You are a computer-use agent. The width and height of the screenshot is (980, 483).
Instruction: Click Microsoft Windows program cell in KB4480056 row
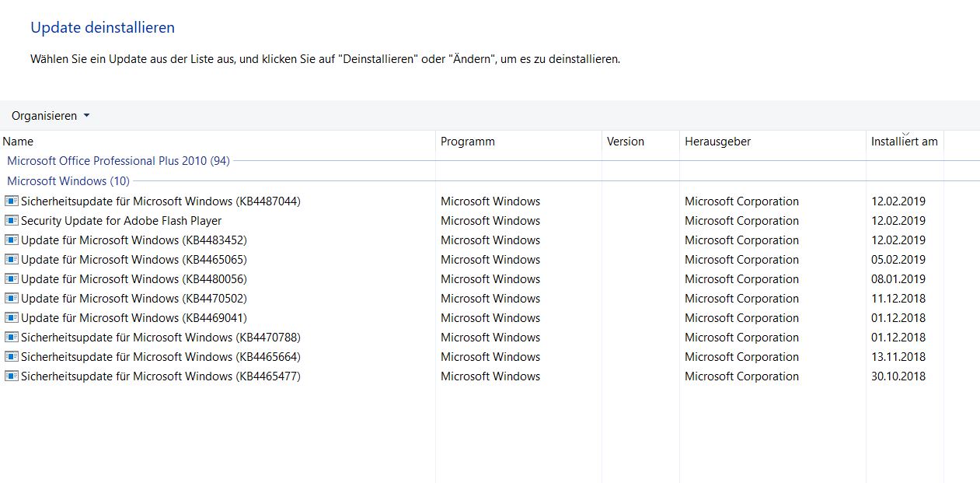coord(490,279)
